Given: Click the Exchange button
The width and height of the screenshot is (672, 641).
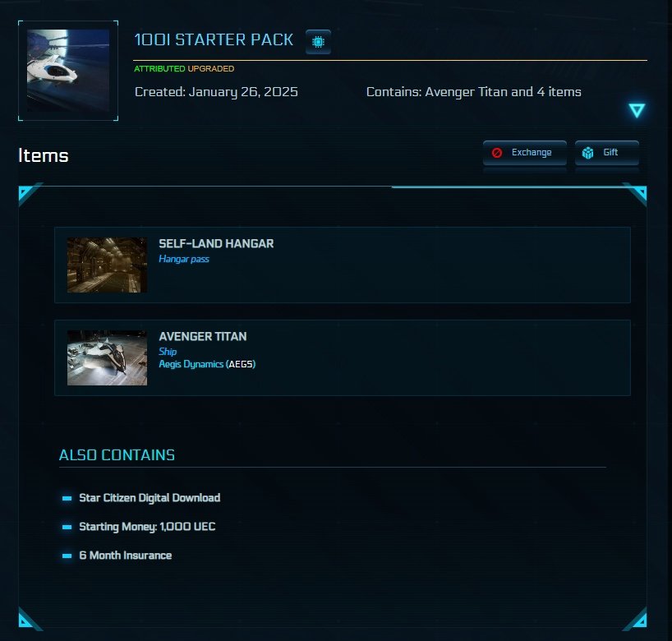Looking at the screenshot, I should point(525,153).
